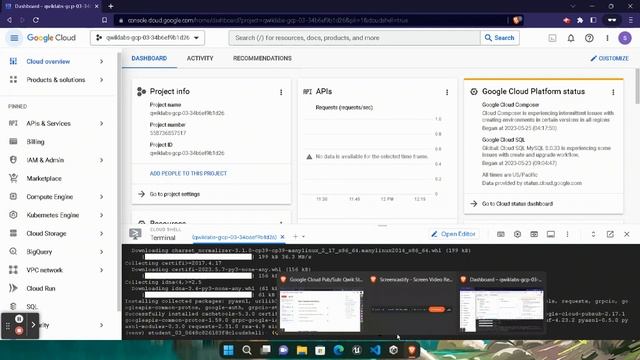Expand the BigQuery submenu arrow
The image size is (640, 360).
(x=101, y=252)
